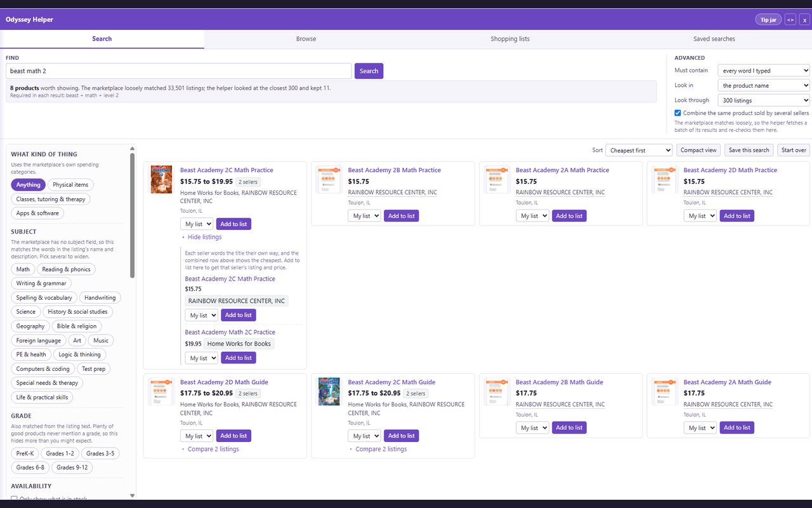Click RAINBOW RESOURCE CENTER seller under 2B Math Practice

click(393, 192)
